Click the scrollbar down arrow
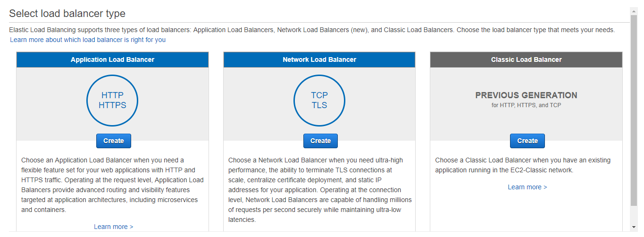Image resolution: width=644 pixels, height=237 pixels. 634,227
